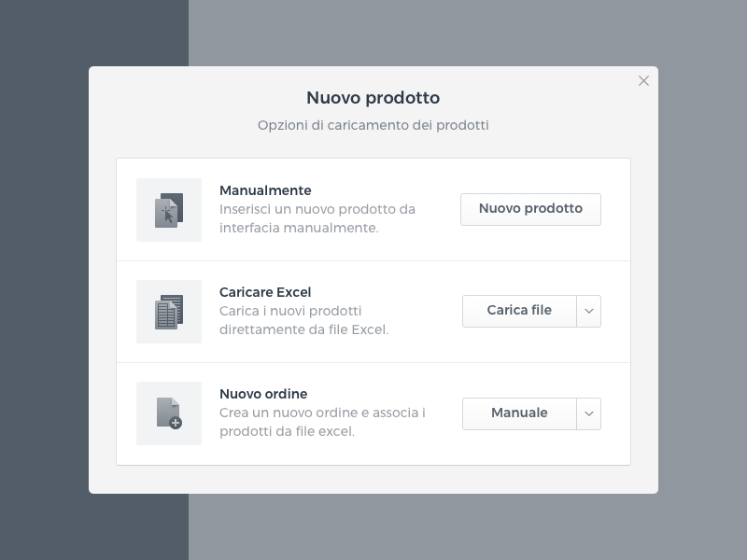Click the description 'Inserisci un nuovo prodotto'
The width and height of the screenshot is (747, 560).
coord(317,209)
